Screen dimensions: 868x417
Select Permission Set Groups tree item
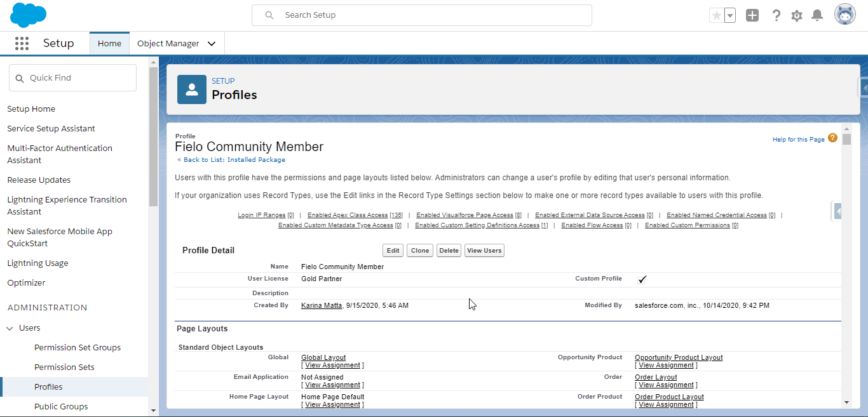coord(78,347)
